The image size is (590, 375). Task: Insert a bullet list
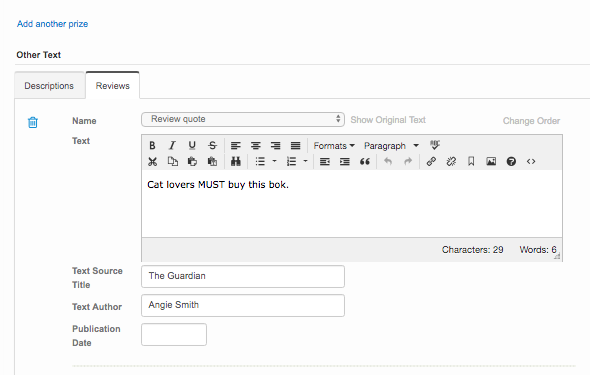point(260,161)
